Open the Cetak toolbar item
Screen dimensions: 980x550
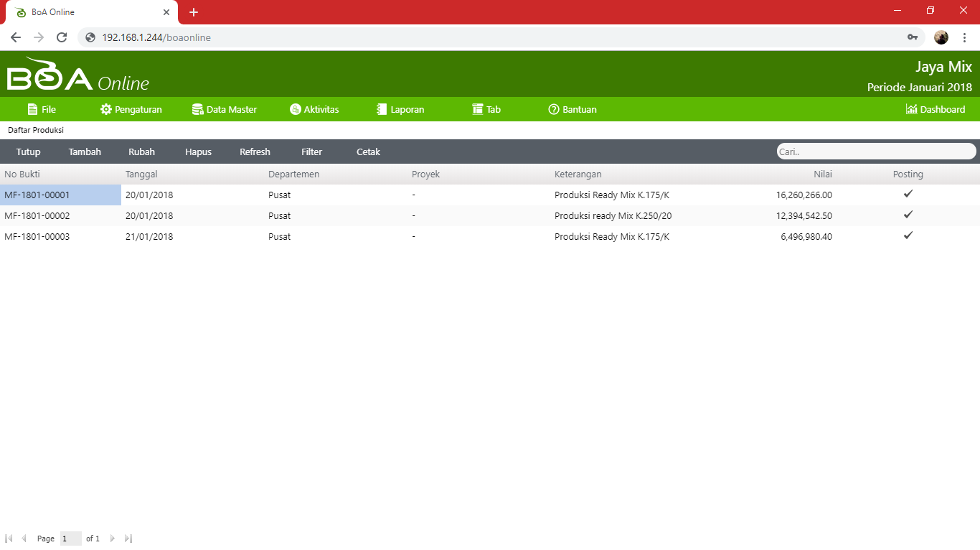point(368,152)
